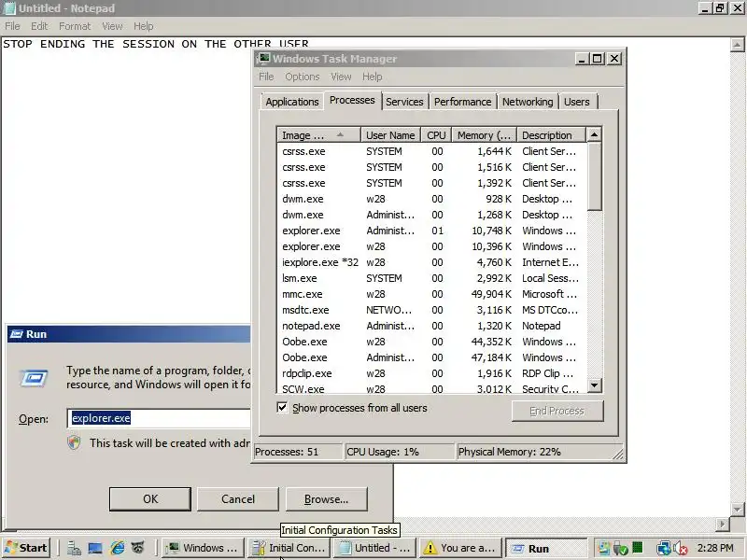Click the Notepad text area line
This screenshot has width=747, height=560.
(x=156, y=44)
